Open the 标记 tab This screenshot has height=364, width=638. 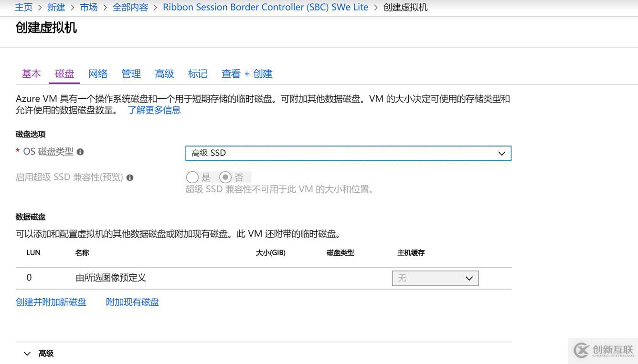[x=197, y=73]
